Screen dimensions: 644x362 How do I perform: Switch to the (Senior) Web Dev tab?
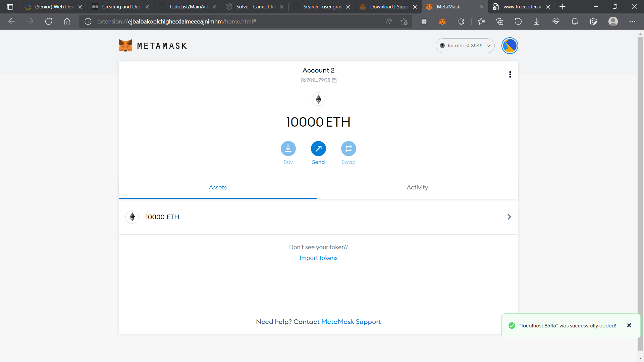click(54, 7)
